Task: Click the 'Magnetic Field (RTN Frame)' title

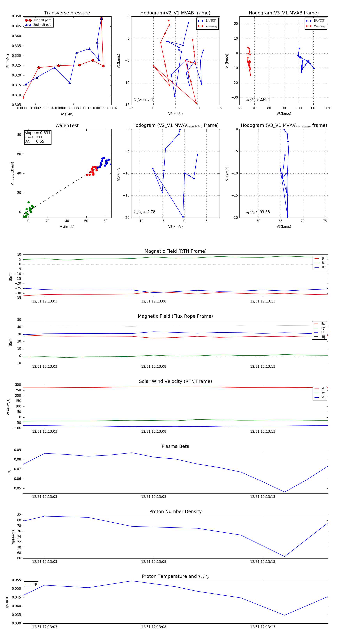Action: coord(175,251)
